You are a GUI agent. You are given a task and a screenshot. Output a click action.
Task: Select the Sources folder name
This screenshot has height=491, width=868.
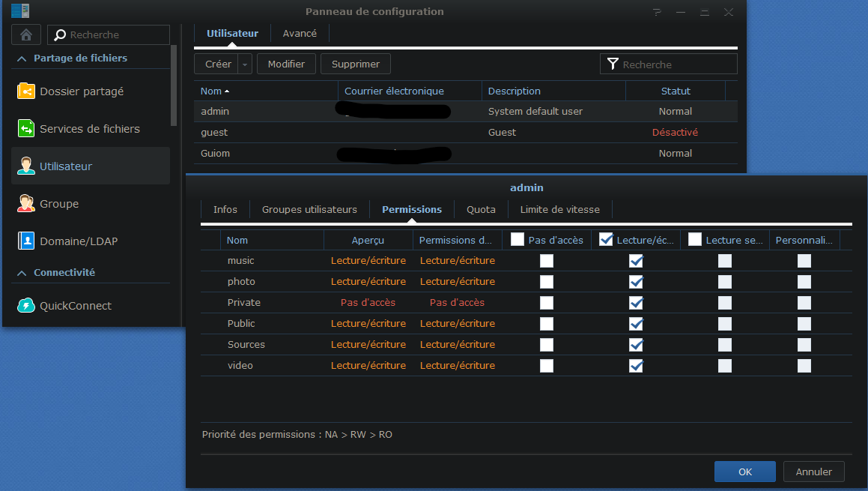[246, 345]
